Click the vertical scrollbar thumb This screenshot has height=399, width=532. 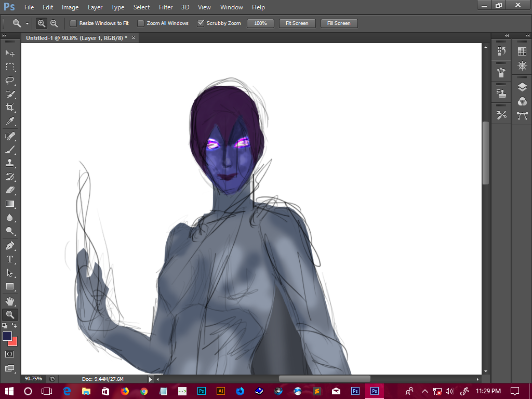tap(486, 153)
